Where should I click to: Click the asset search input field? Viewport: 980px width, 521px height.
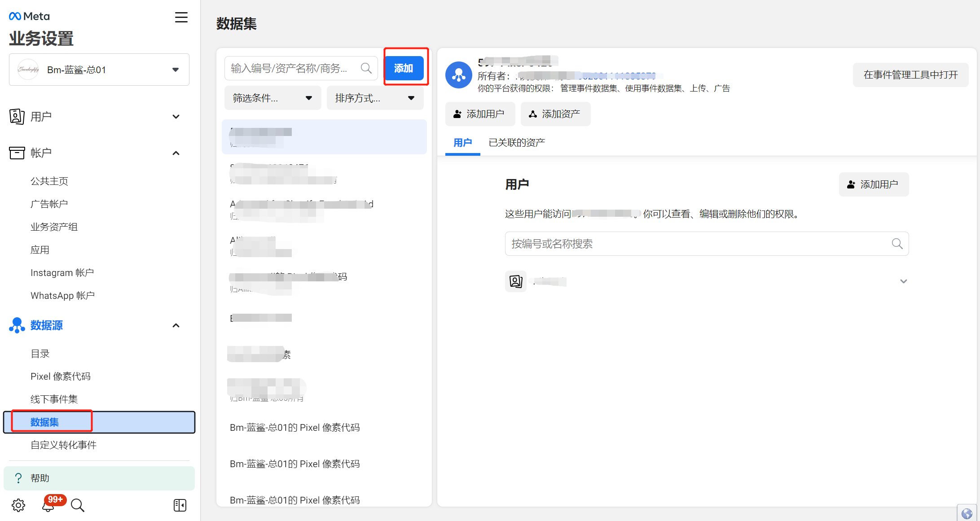click(301, 68)
